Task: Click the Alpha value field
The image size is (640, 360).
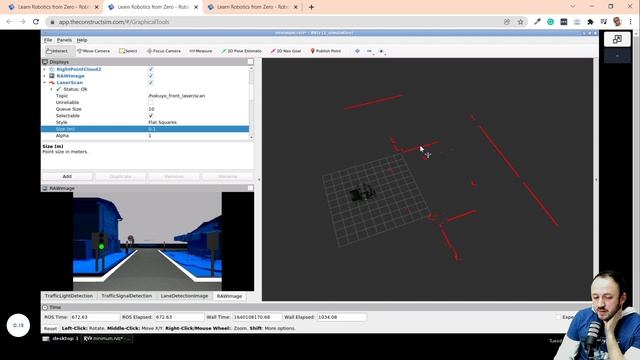Action: point(198,136)
